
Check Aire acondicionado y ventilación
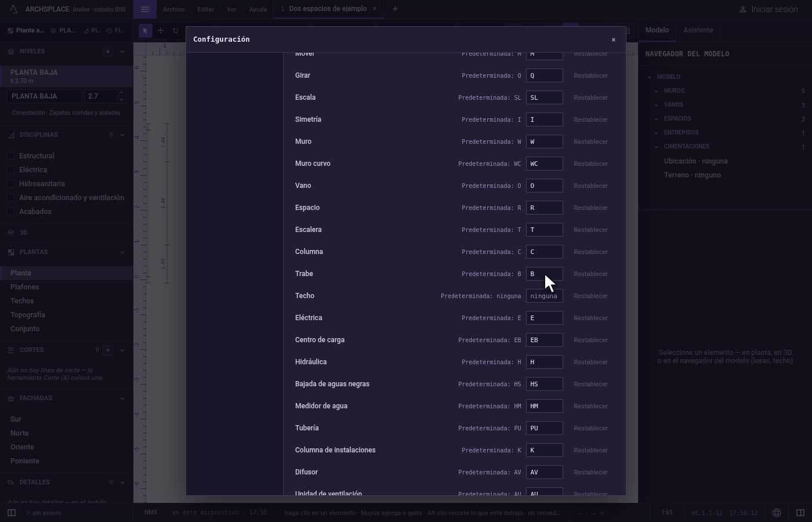point(10,198)
